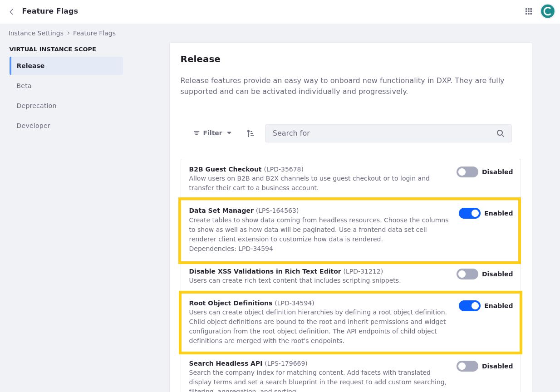Select the Release section
Viewport: 560px width, 392px height.
coord(66,66)
